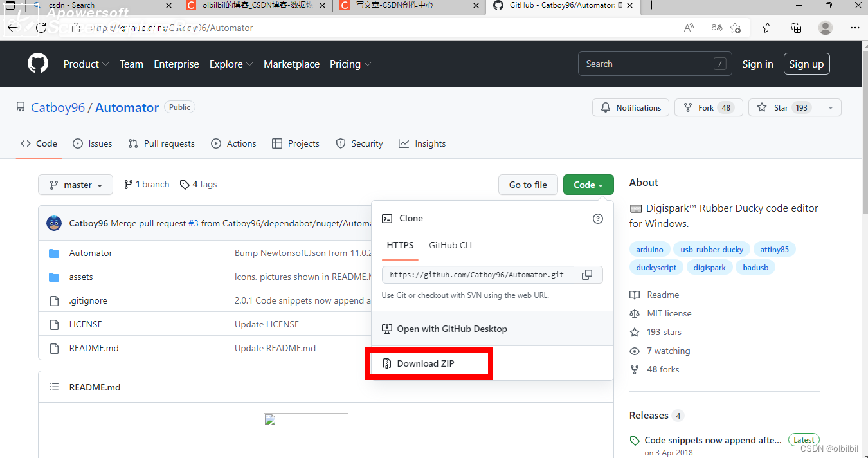Open the Code repository tab
This screenshot has width=868, height=458.
click(39, 143)
